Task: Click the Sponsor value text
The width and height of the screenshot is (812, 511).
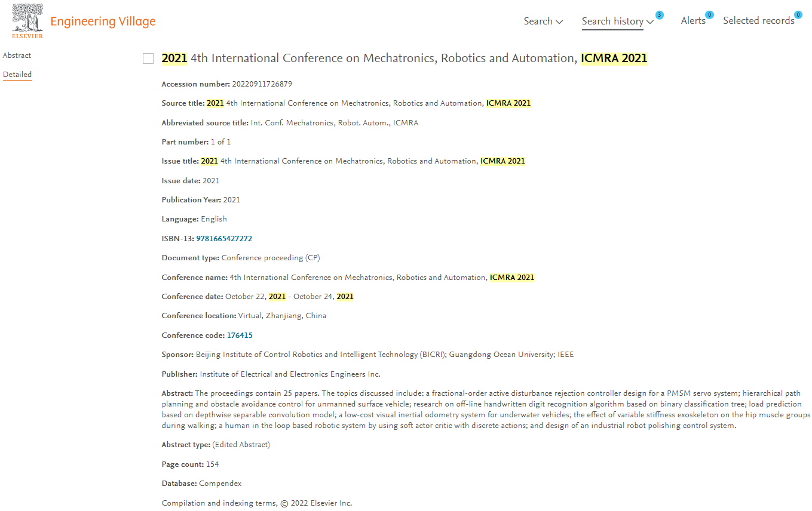Action: (385, 355)
